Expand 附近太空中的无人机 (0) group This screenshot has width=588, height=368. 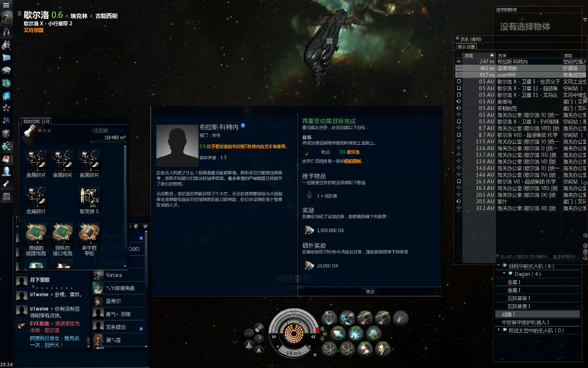click(x=499, y=330)
